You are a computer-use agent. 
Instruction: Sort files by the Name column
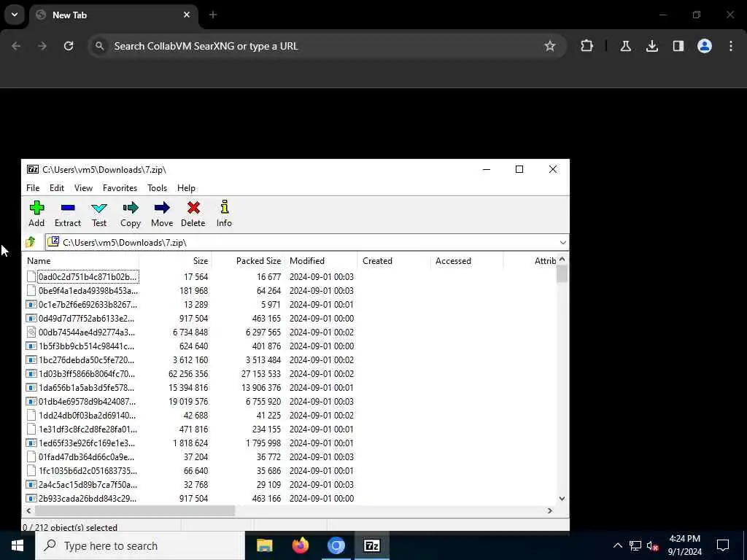pyautogui.click(x=82, y=261)
